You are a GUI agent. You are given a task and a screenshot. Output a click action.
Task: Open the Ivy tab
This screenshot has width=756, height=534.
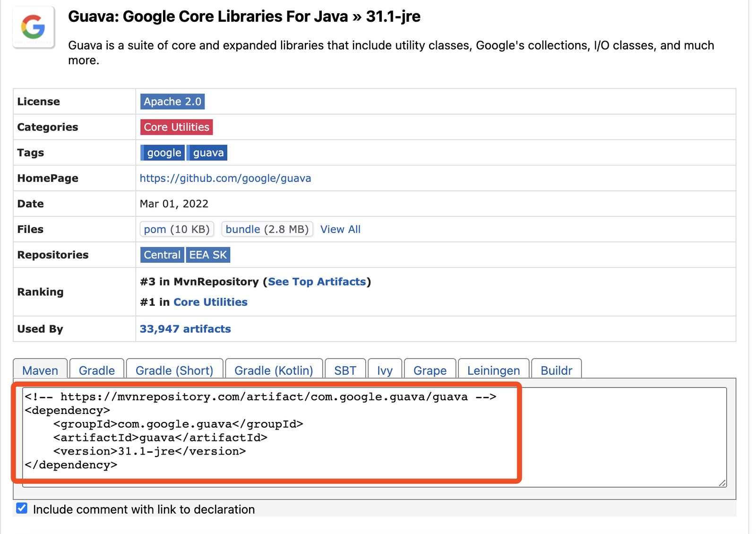pos(385,370)
